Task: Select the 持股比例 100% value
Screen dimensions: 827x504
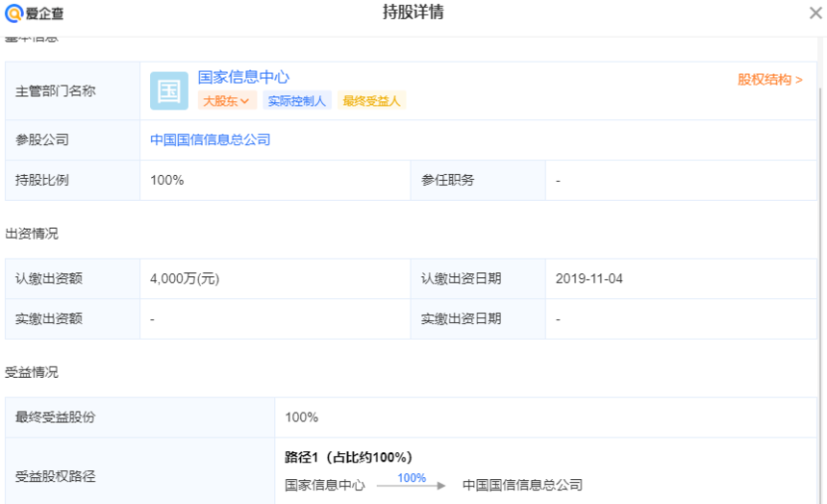Action: 167,181
